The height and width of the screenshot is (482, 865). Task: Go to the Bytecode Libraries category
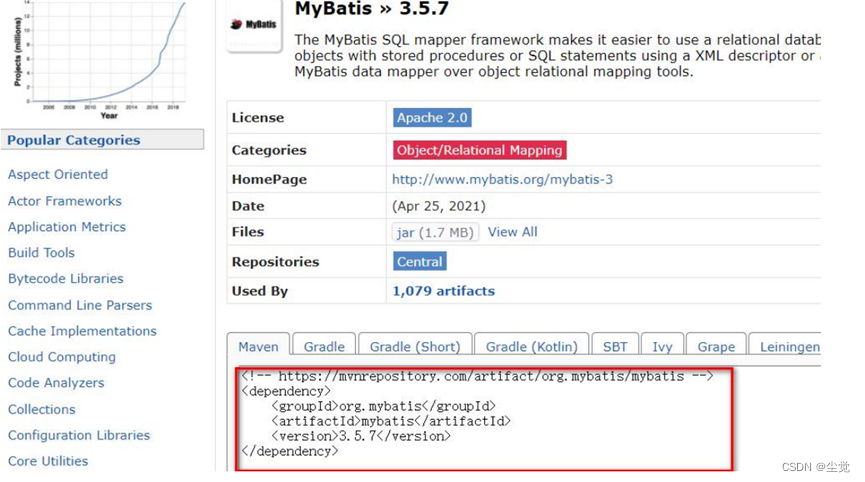coord(66,279)
